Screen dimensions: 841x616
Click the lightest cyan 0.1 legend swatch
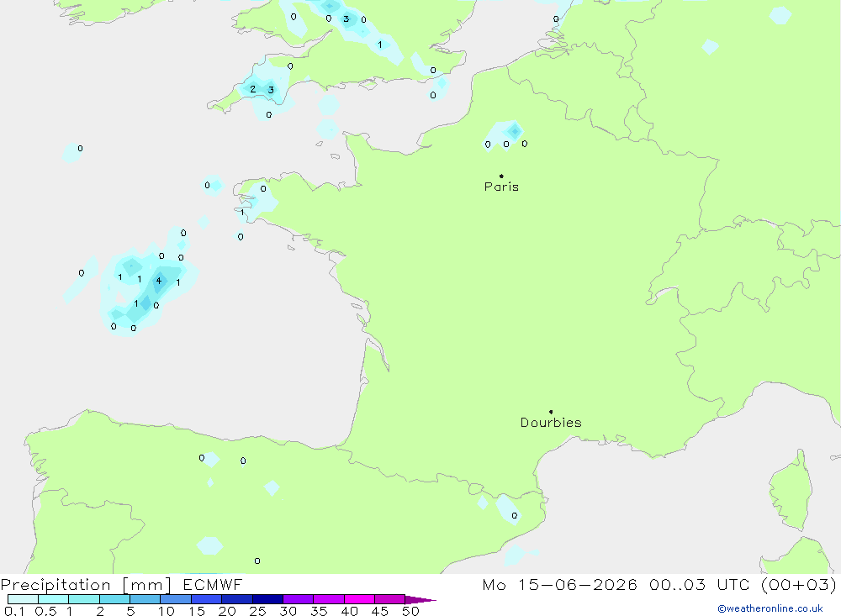[x=23, y=599]
